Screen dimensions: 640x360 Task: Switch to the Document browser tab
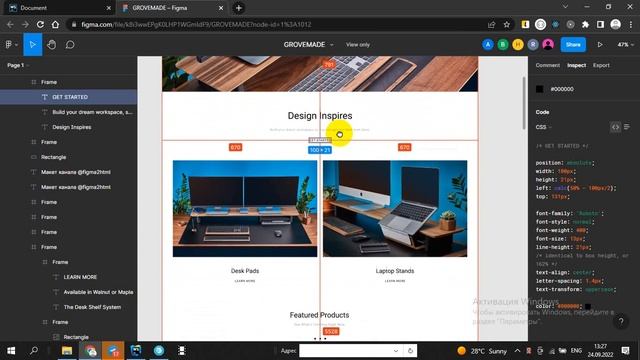click(x=59, y=8)
